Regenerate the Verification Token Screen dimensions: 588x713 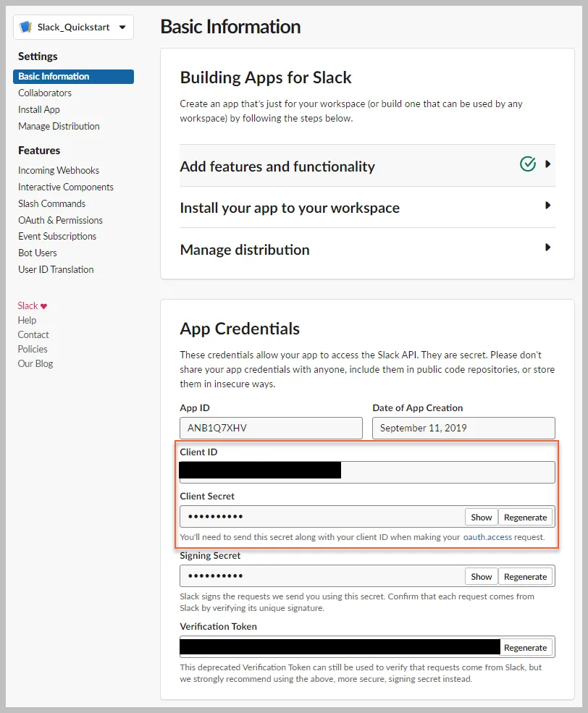click(x=525, y=648)
